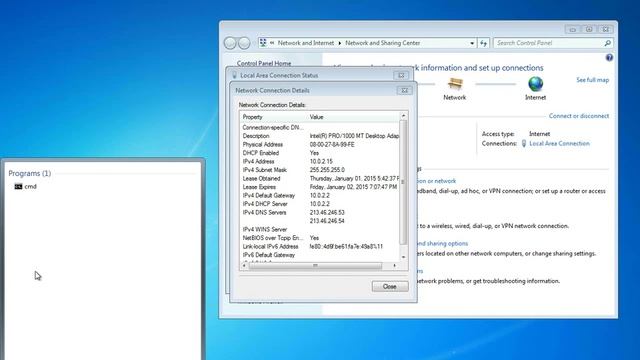The width and height of the screenshot is (640, 360).
Task: Select the IPv4 Subnet Mask row
Action: (x=320, y=170)
